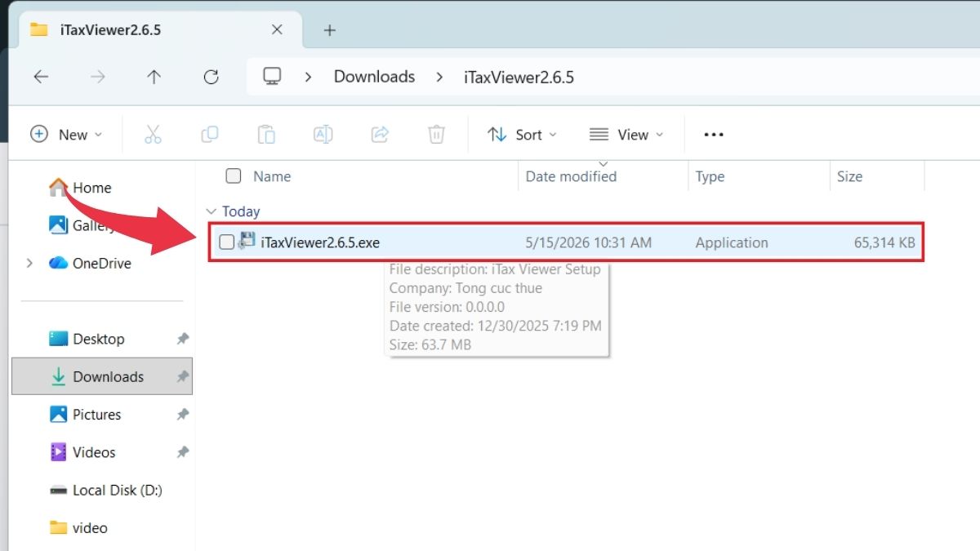Image resolution: width=980 pixels, height=551 pixels.
Task: Tick the checkbox for iTaxViewer2.6.5.exe
Action: coord(226,242)
